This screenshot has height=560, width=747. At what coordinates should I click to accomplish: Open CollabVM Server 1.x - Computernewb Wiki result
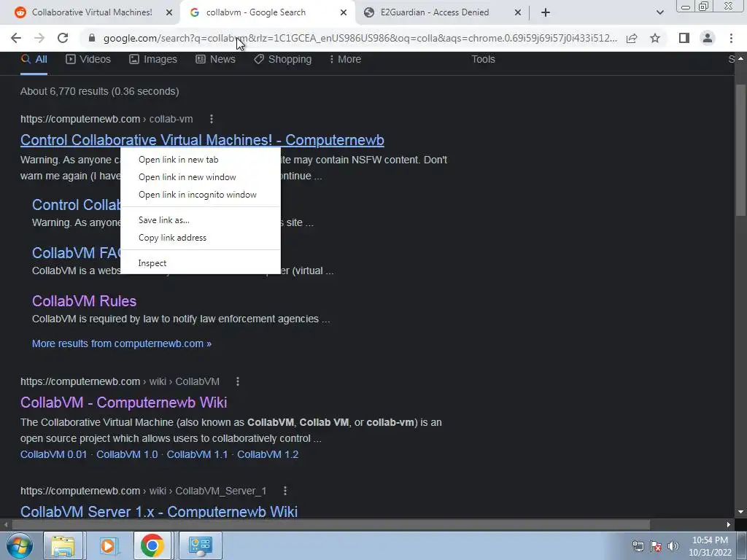(158, 511)
